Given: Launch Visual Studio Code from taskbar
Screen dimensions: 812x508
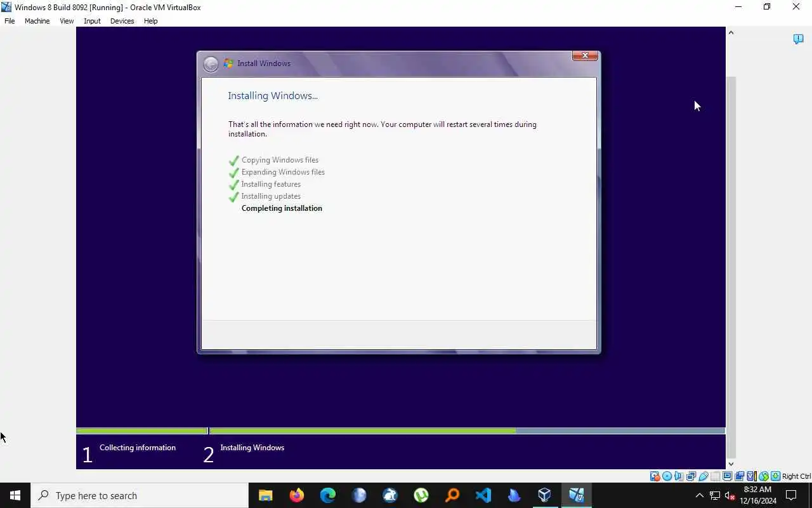Looking at the screenshot, I should coord(483,495).
